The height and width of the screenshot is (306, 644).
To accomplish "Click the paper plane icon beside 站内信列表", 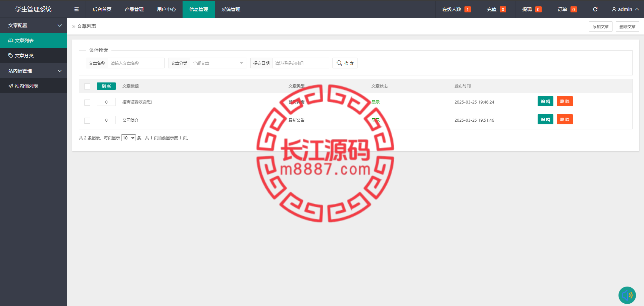I will [11, 86].
